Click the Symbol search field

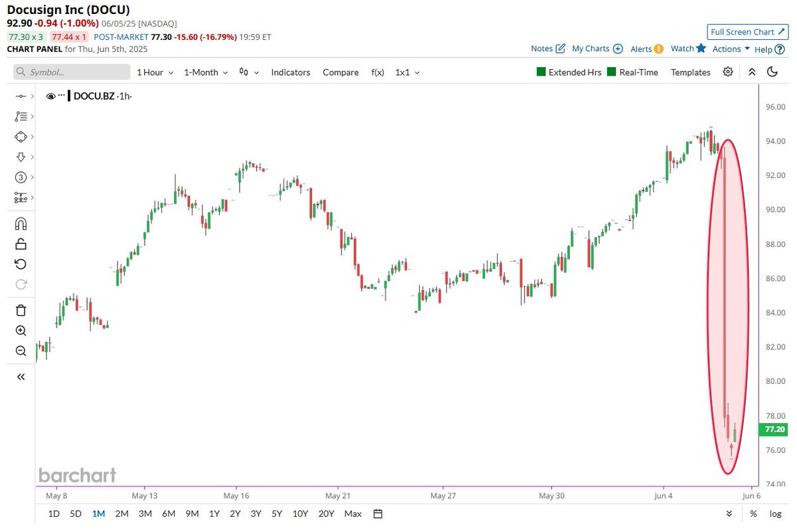[72, 72]
